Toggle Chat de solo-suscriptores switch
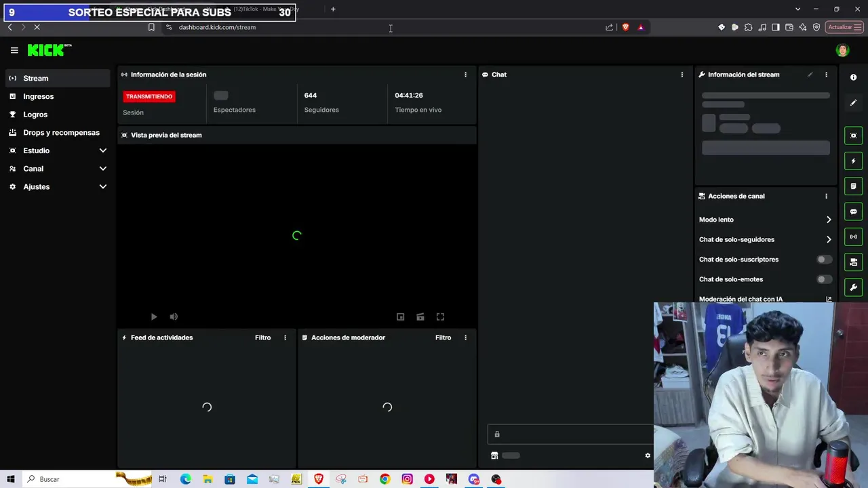The height and width of the screenshot is (488, 868). tap(824, 260)
